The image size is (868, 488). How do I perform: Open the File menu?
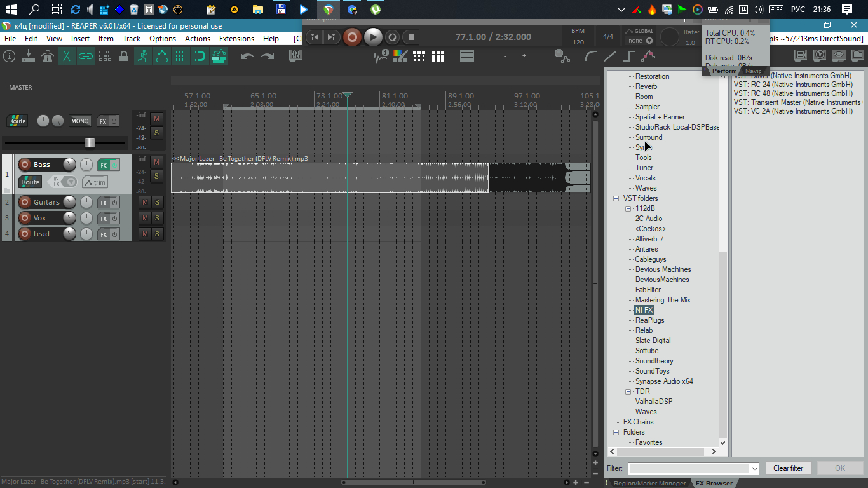pos(10,39)
